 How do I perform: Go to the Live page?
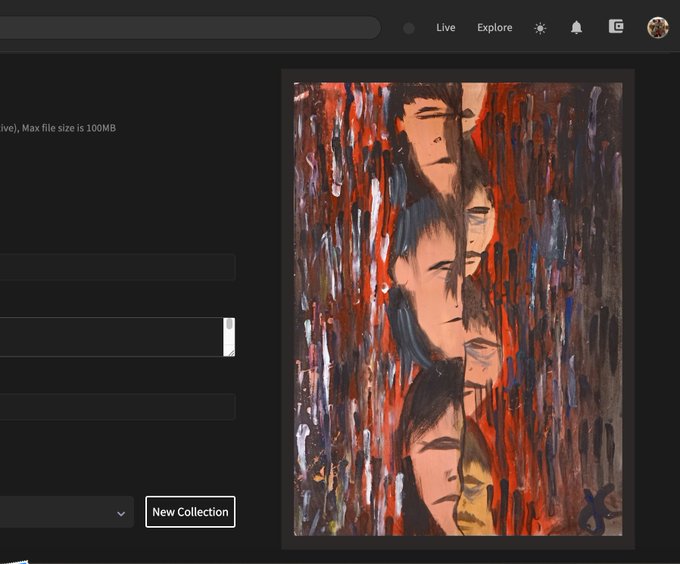click(445, 27)
